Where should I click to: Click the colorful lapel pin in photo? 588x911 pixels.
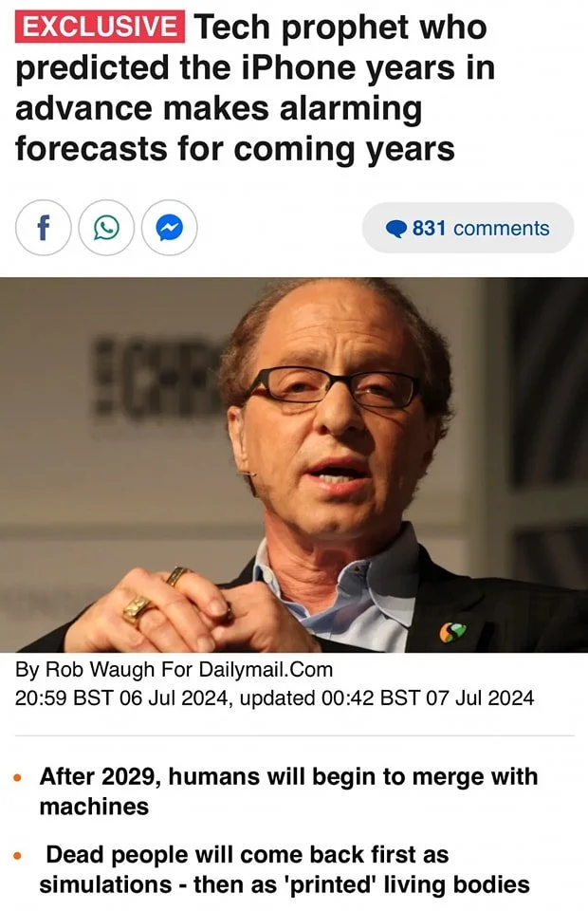tap(452, 632)
